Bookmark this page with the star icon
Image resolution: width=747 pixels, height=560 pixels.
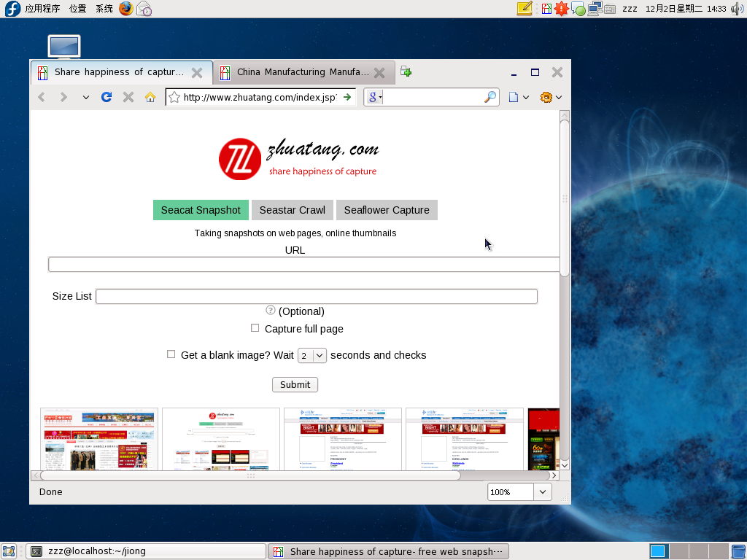[x=174, y=97]
